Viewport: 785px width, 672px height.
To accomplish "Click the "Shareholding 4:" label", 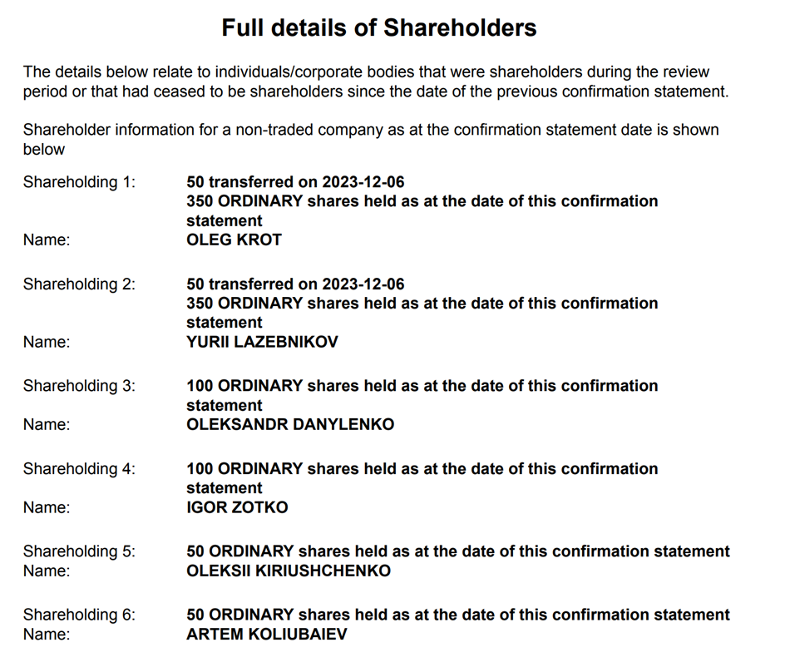I will tap(79, 468).
